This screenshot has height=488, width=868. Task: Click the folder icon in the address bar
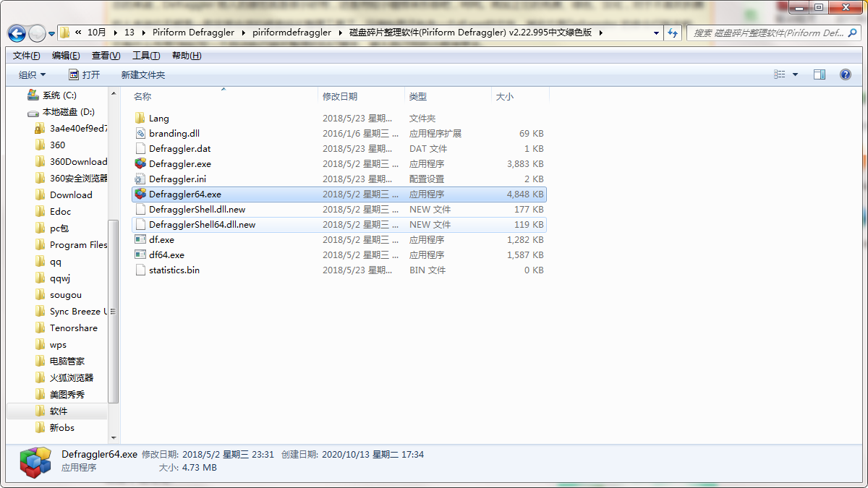point(64,33)
